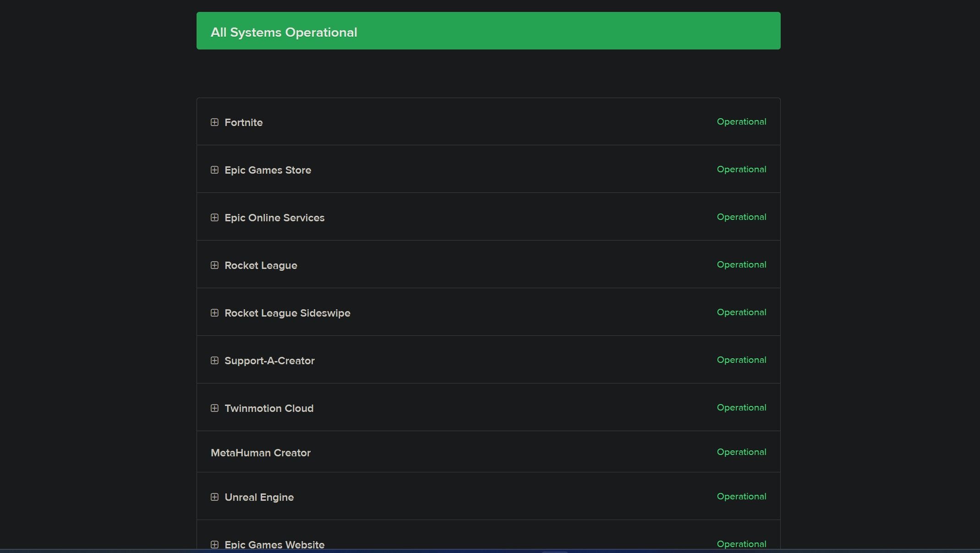Screen dimensions: 980x553
Task: Click Rocket League Sideswipe label text
Action: (x=287, y=313)
